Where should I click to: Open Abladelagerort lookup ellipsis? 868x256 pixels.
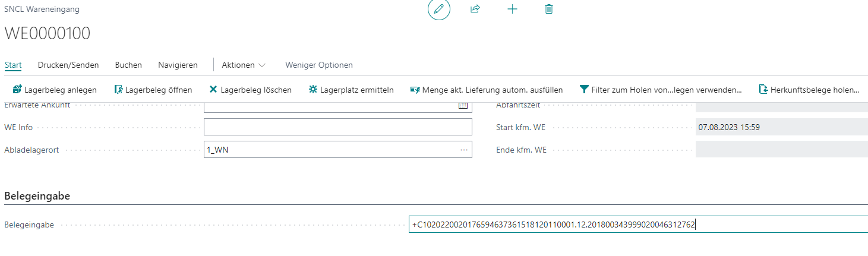click(x=463, y=150)
